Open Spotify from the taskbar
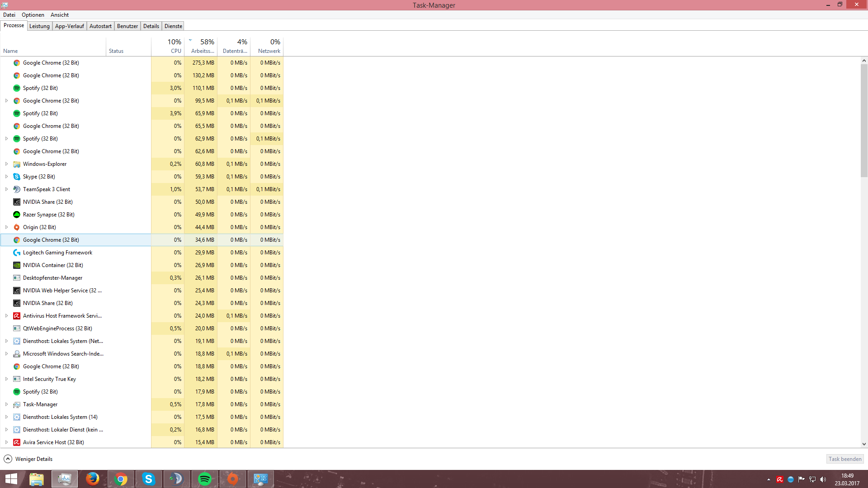Screen dimensions: 868x488 tap(205, 479)
